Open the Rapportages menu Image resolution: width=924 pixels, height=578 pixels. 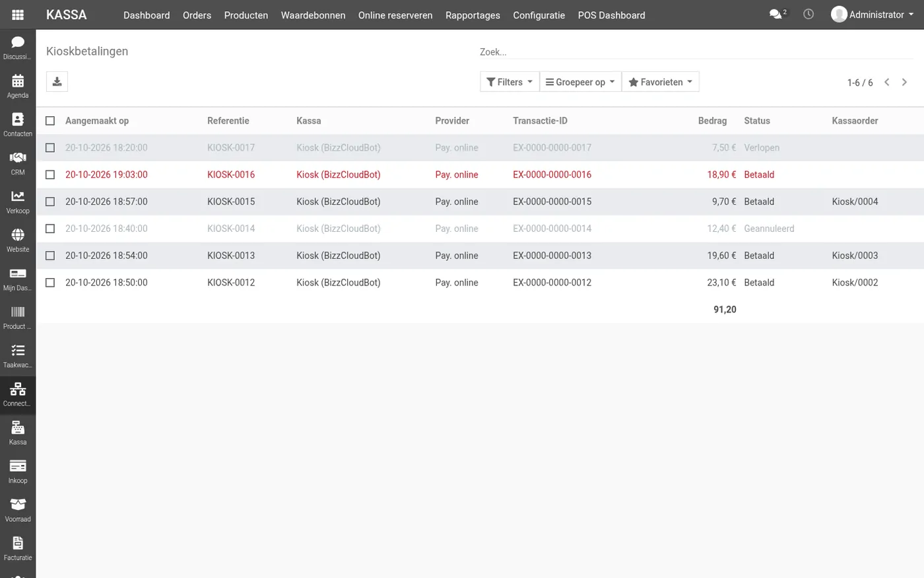(x=473, y=15)
